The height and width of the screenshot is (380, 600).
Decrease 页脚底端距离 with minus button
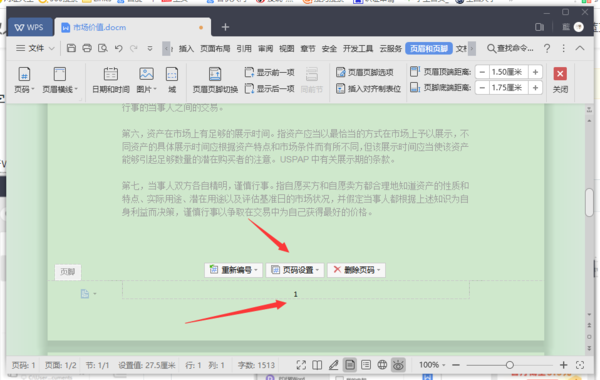point(482,88)
